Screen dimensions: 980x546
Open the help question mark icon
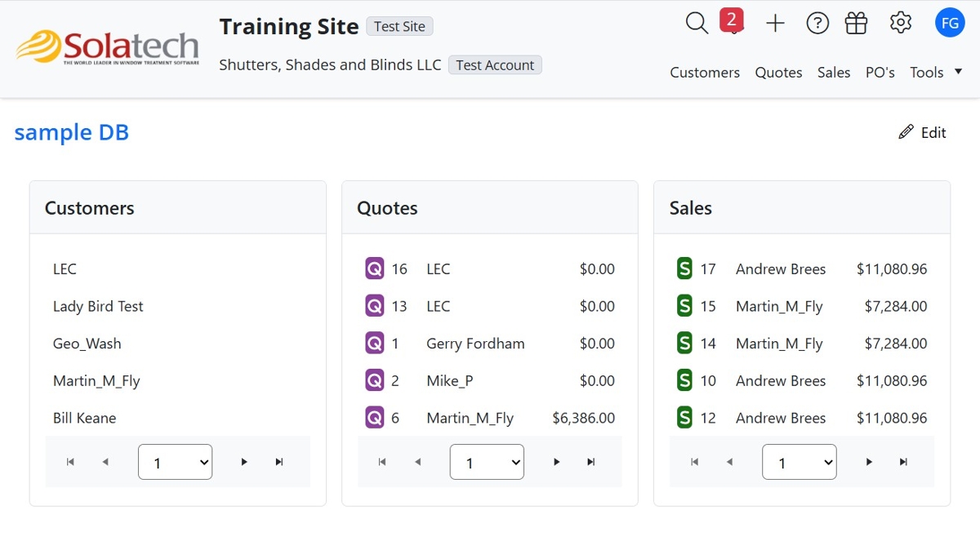coord(817,24)
